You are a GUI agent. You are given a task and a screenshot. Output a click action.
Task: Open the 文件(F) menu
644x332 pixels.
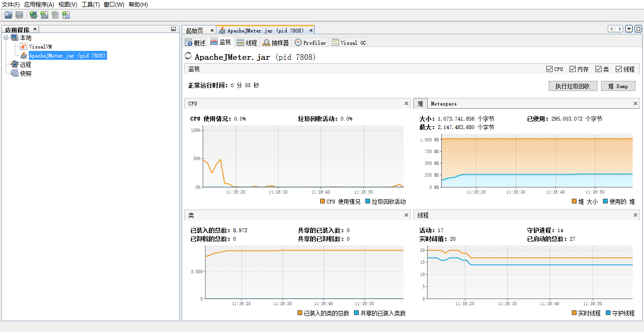tap(11, 5)
